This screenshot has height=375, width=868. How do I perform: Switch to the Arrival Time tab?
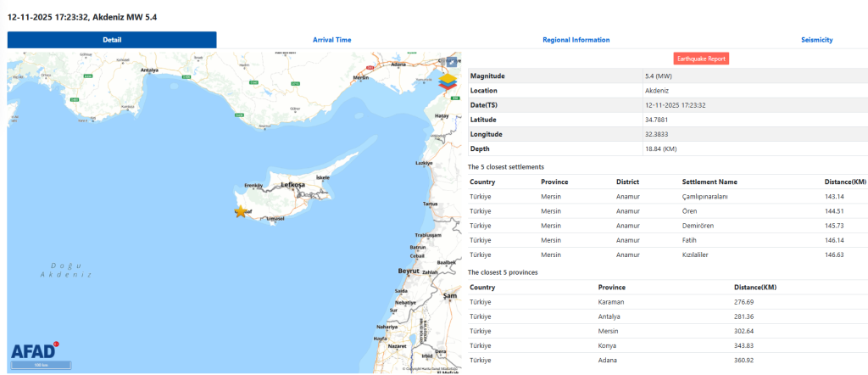point(331,40)
